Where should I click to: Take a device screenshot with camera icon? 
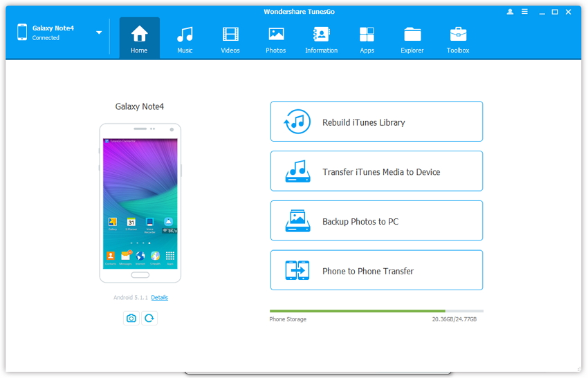pyautogui.click(x=131, y=318)
